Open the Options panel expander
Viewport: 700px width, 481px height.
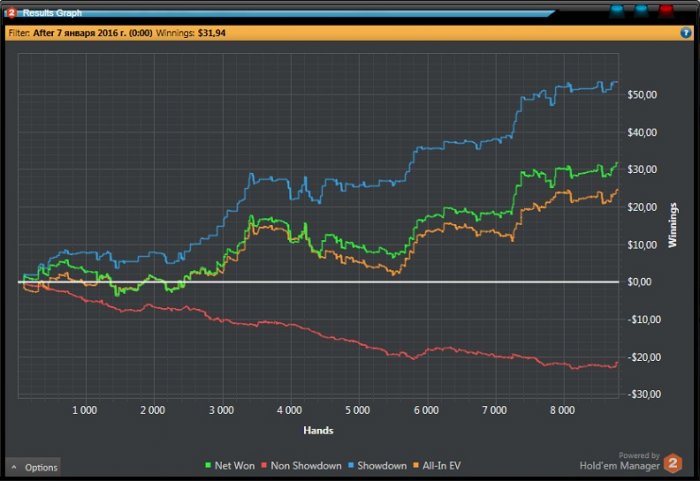33,467
